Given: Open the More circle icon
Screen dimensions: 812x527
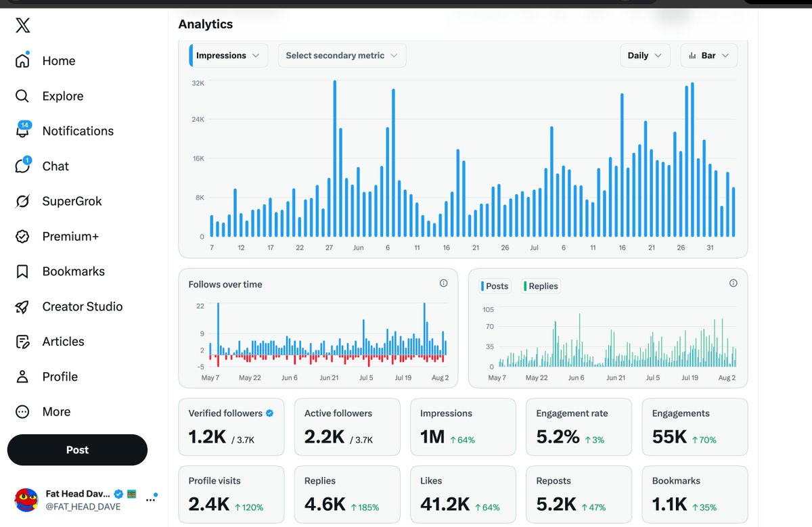Looking at the screenshot, I should coord(22,412).
